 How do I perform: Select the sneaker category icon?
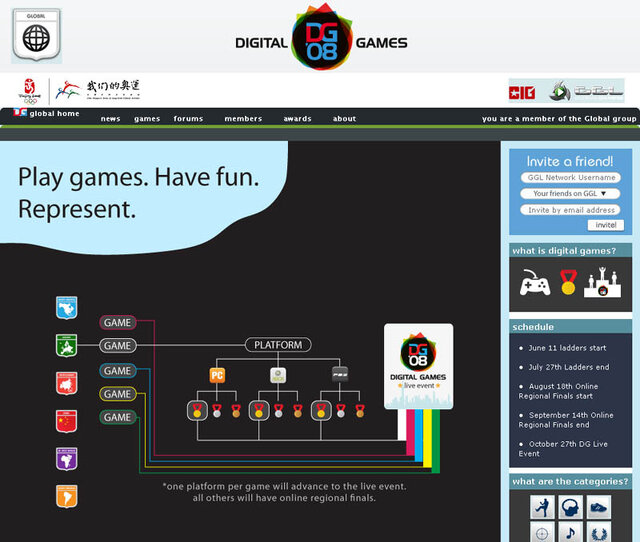[599, 507]
